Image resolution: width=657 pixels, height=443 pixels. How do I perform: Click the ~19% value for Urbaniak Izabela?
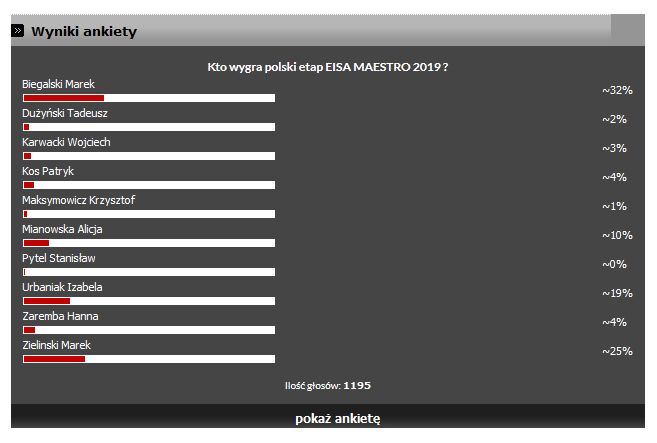click(x=617, y=293)
